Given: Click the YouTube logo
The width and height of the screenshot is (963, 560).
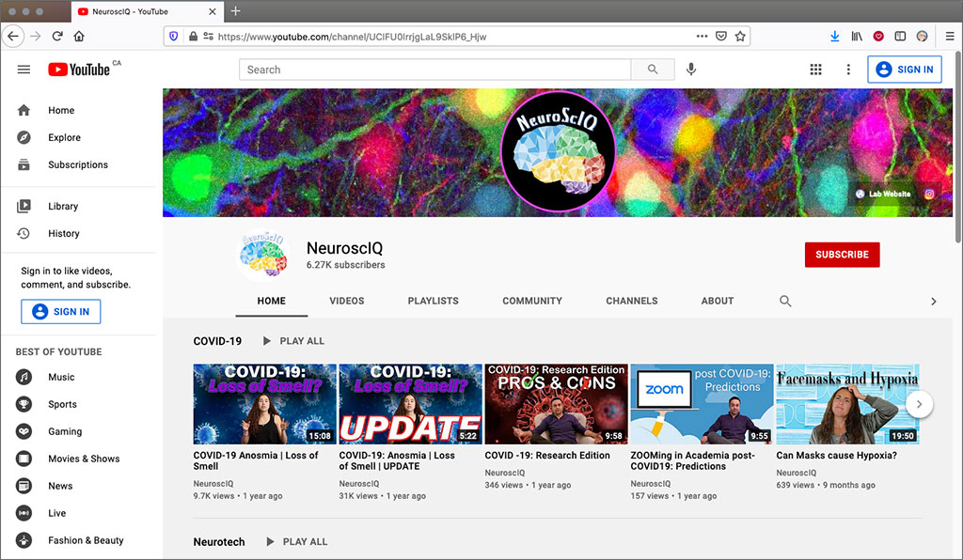Looking at the screenshot, I should click(x=79, y=70).
